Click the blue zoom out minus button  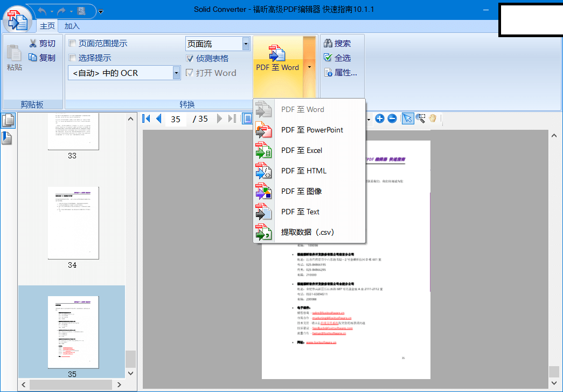pyautogui.click(x=392, y=118)
